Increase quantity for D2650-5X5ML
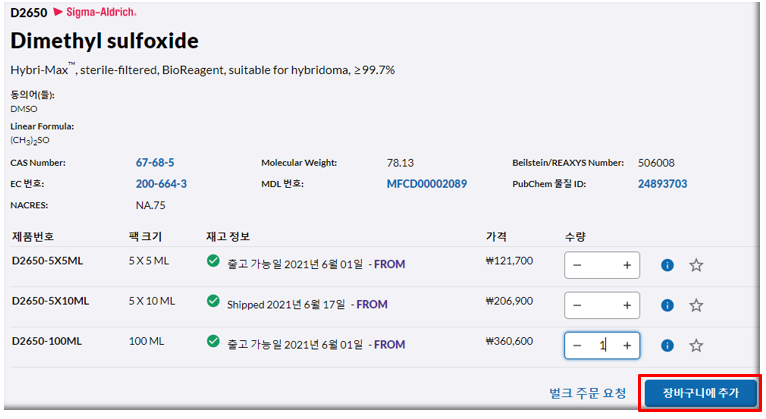Viewport: 766px width, 419px height. tap(627, 265)
